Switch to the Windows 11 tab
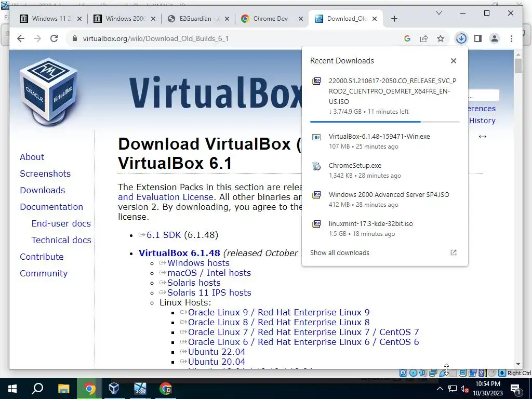This screenshot has width=532, height=399. tap(51, 19)
